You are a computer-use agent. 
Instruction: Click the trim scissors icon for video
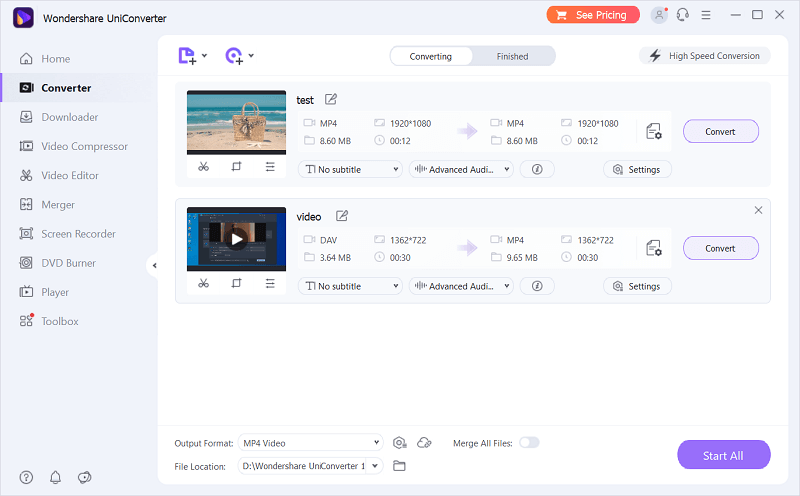204,283
